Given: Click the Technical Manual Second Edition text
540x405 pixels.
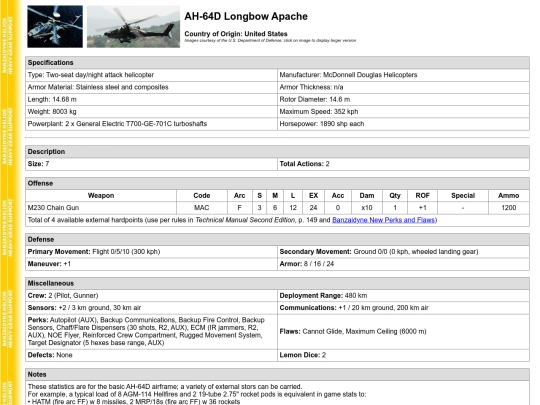Looking at the screenshot, I should point(245,220).
